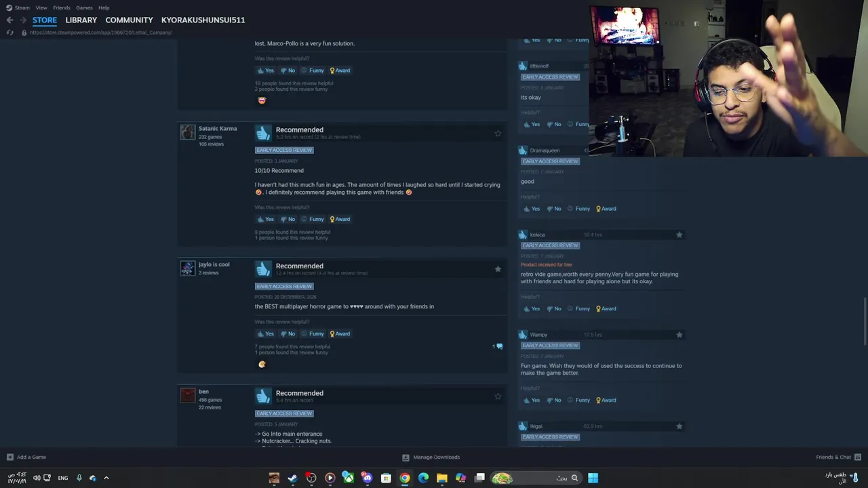Vote Yes on jaylo is cool's review

pos(265,333)
